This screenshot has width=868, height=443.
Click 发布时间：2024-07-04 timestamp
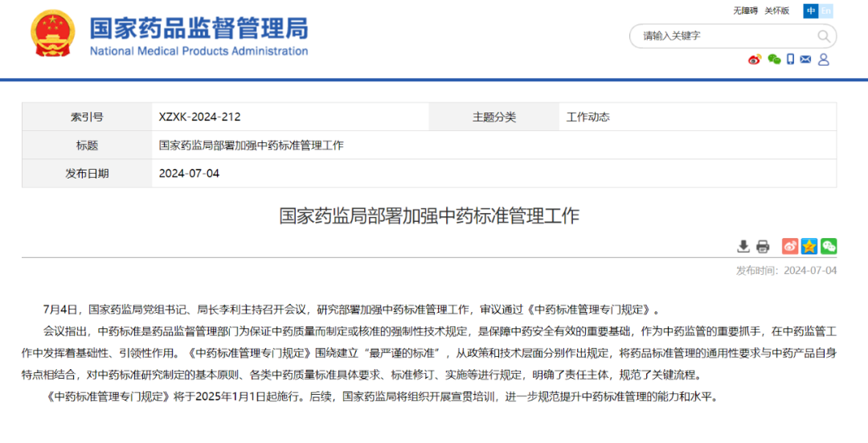click(x=786, y=271)
